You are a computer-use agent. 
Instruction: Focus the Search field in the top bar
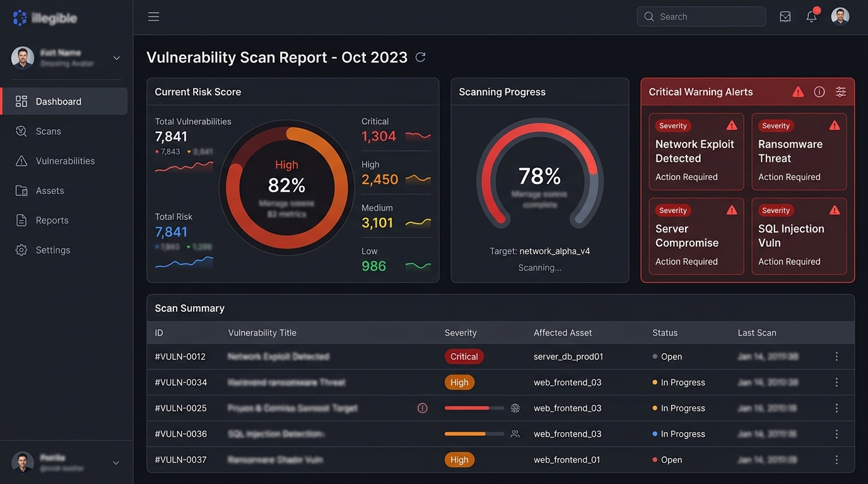tap(701, 17)
